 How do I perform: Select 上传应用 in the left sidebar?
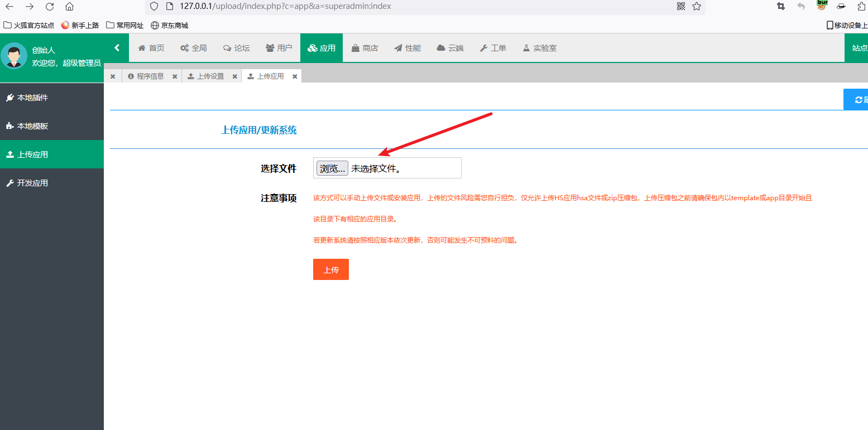pyautogui.click(x=52, y=154)
